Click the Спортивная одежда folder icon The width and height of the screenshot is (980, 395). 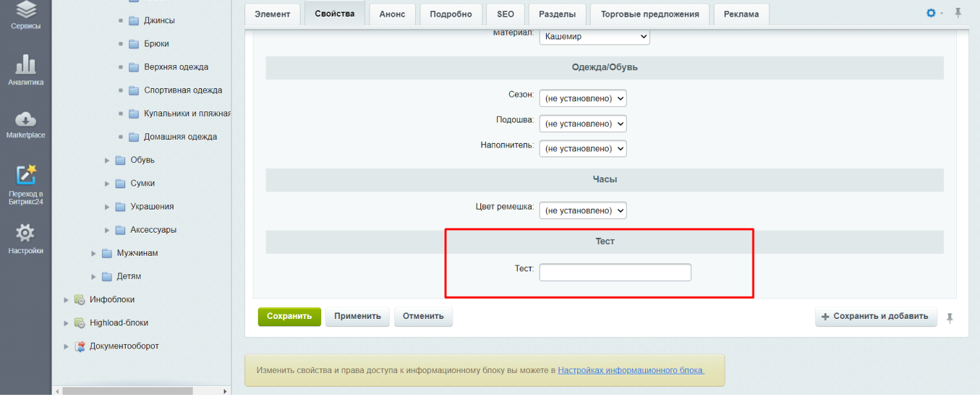(x=134, y=90)
